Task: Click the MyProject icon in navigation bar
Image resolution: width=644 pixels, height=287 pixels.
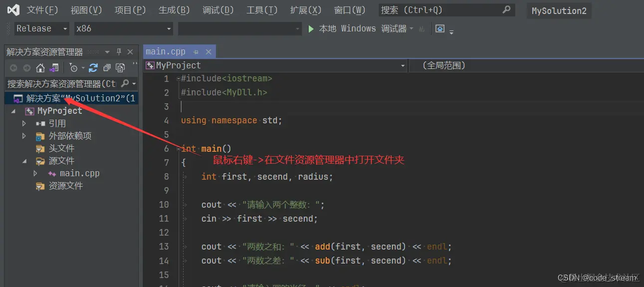Action: pos(150,65)
